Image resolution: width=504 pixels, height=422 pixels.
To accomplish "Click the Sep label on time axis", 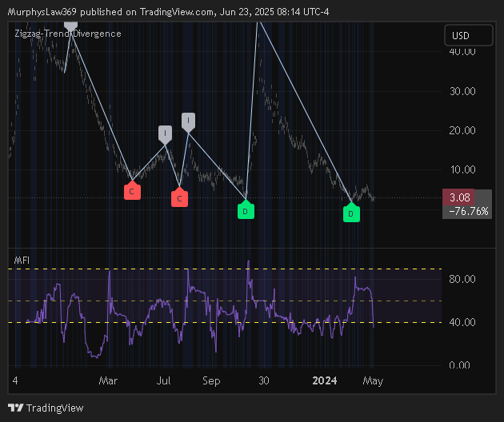I will click(211, 380).
